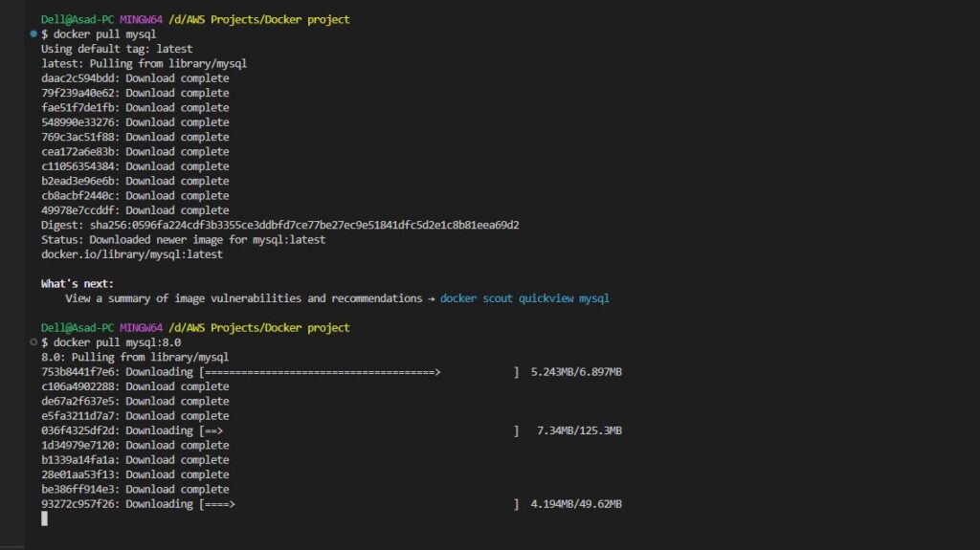The width and height of the screenshot is (980, 550).
Task: Click 'MINGW64' in the second prompt
Action: click(x=141, y=327)
